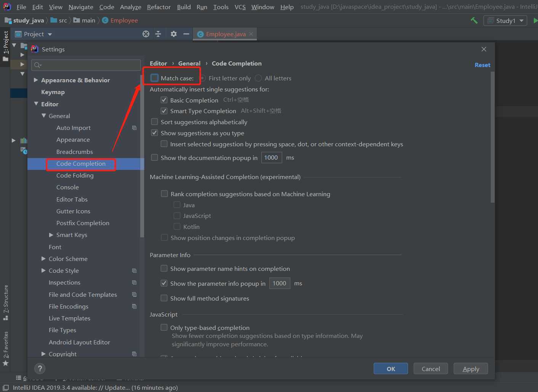
Task: Click the locate/scroll-from-source target icon
Action: pyautogui.click(x=146, y=34)
